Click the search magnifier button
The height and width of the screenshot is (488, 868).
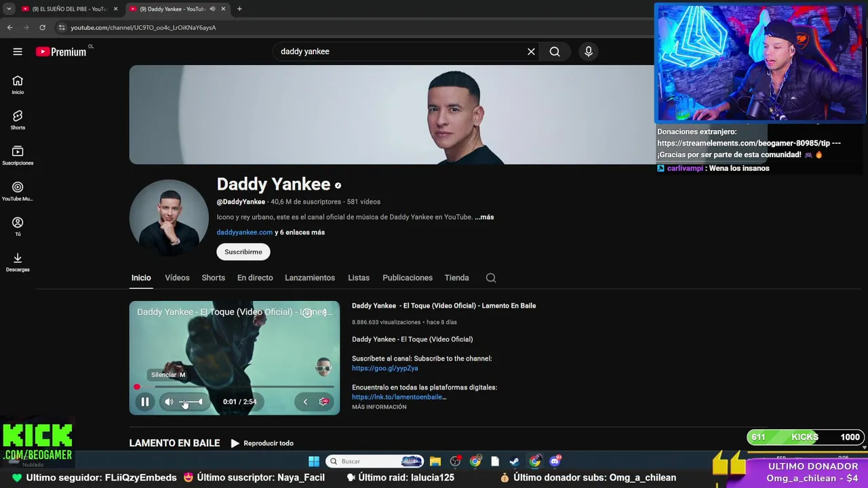[555, 52]
